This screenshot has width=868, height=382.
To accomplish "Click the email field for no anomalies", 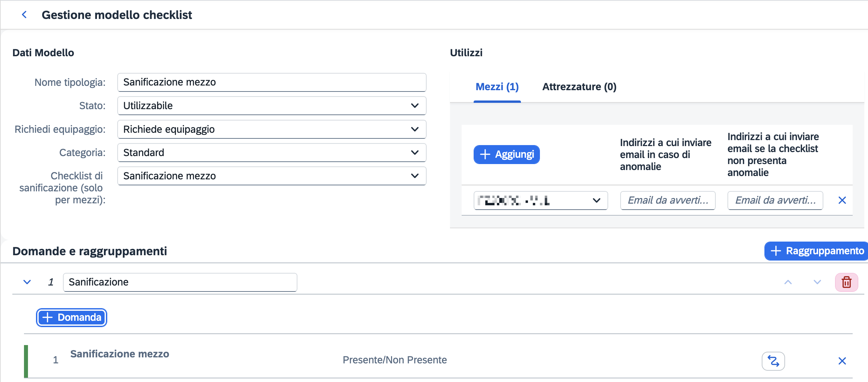I will tap(775, 200).
